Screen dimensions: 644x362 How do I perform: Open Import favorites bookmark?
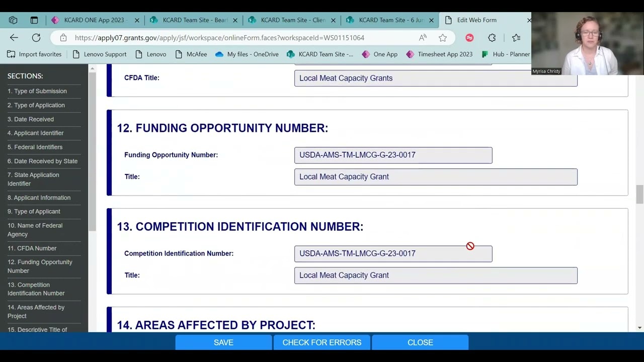pyautogui.click(x=34, y=54)
